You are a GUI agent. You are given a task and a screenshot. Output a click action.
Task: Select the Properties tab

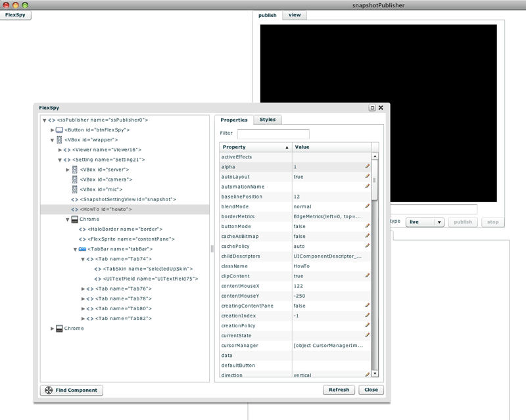click(234, 120)
